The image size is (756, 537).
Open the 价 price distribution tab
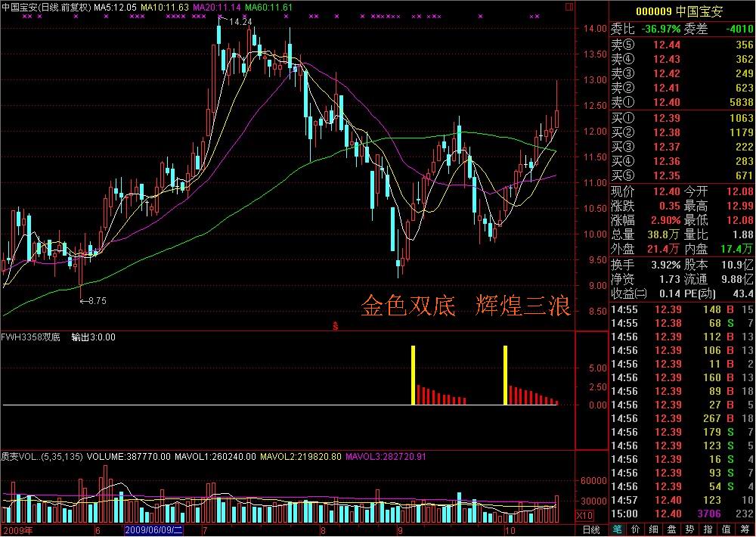click(x=636, y=529)
